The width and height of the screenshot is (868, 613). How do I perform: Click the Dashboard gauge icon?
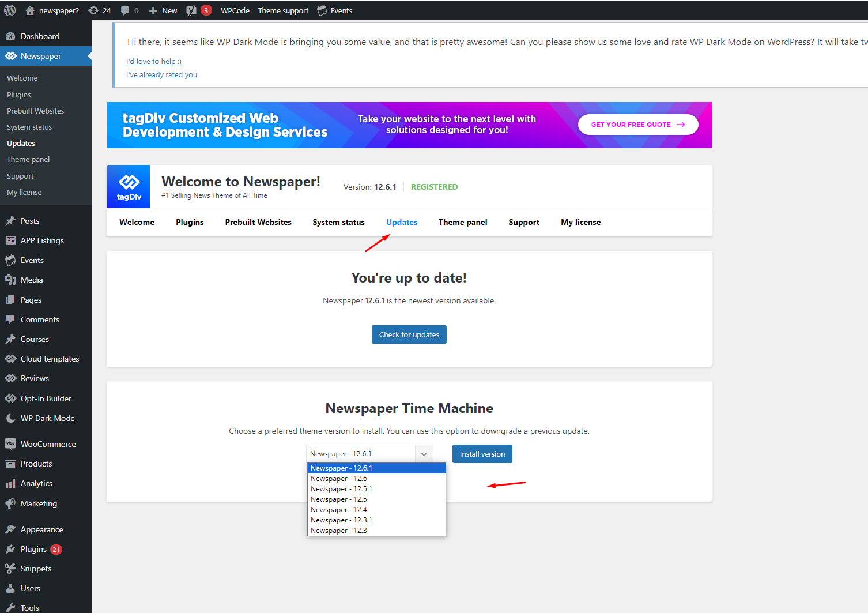[10, 36]
